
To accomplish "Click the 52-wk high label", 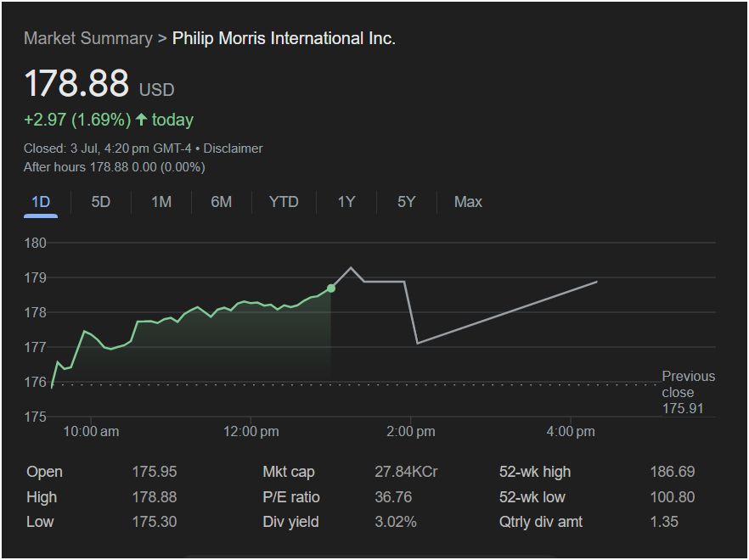I will tap(535, 472).
